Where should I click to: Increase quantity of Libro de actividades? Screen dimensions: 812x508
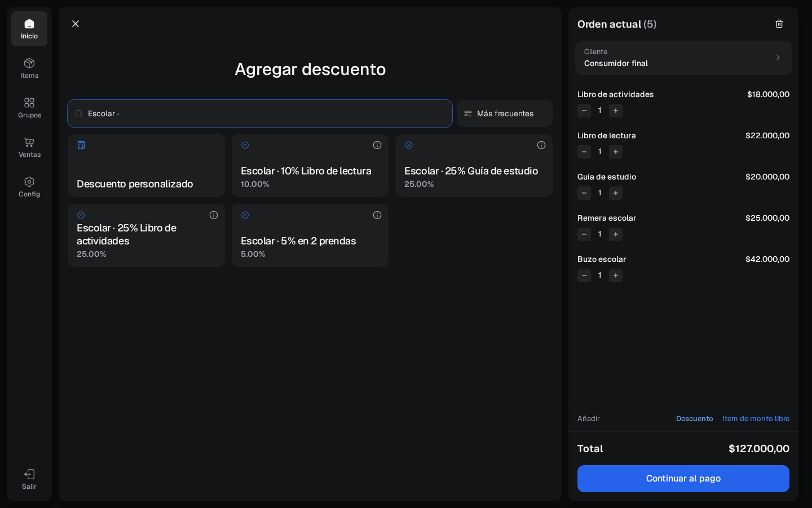pos(616,111)
